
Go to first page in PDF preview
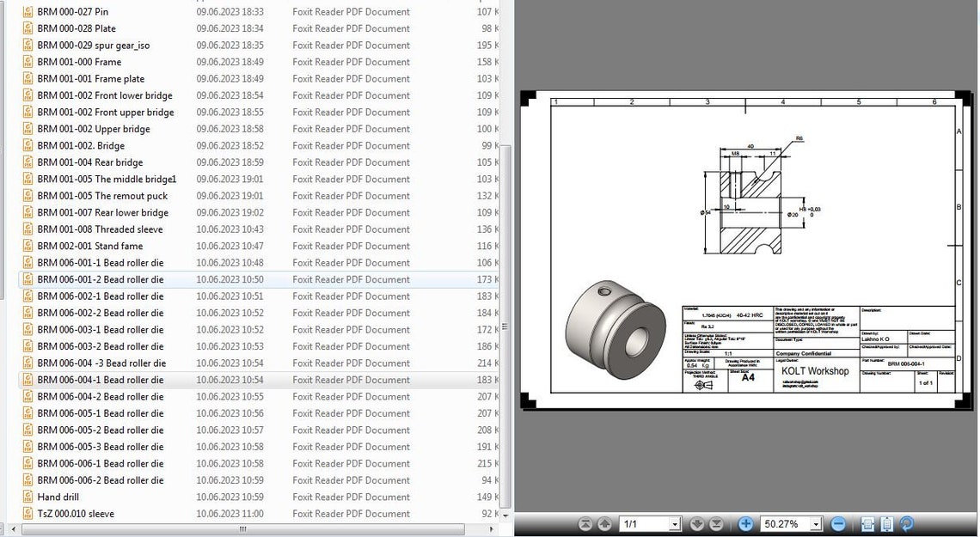tap(585, 524)
